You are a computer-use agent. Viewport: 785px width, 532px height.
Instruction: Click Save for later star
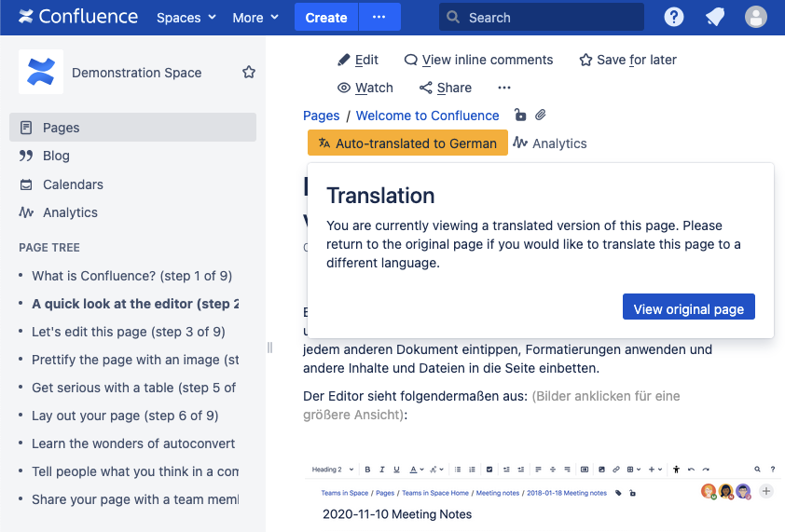click(x=627, y=60)
